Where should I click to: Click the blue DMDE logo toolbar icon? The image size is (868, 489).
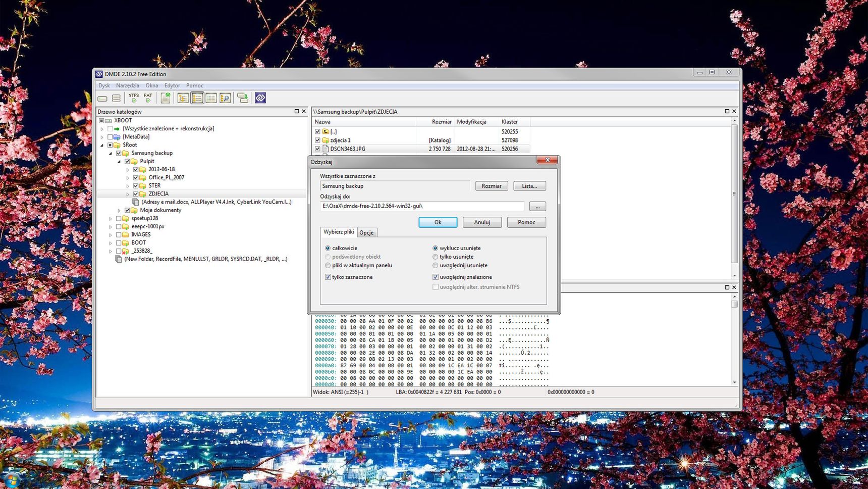260,98
